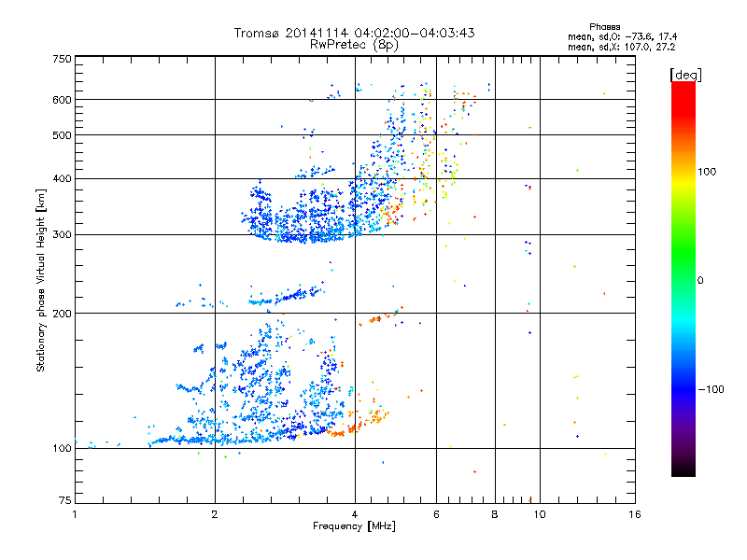Click the 'Stationary phase Virtual Height [km]' axis label
This screenshot has height=560, width=747.
[41, 280]
